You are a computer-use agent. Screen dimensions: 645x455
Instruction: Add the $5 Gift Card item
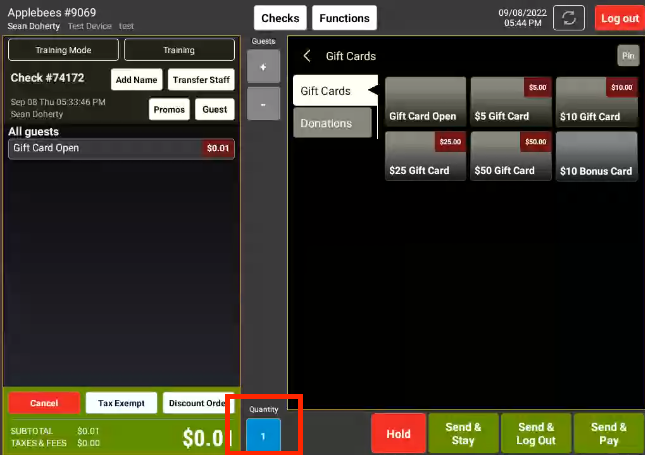click(x=510, y=103)
